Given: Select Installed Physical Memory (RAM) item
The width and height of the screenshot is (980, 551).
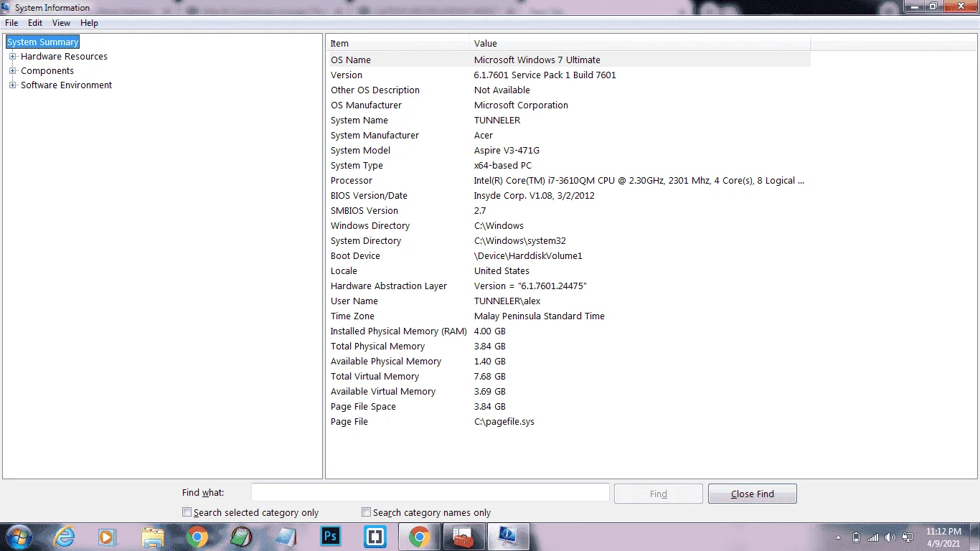Looking at the screenshot, I should point(399,331).
